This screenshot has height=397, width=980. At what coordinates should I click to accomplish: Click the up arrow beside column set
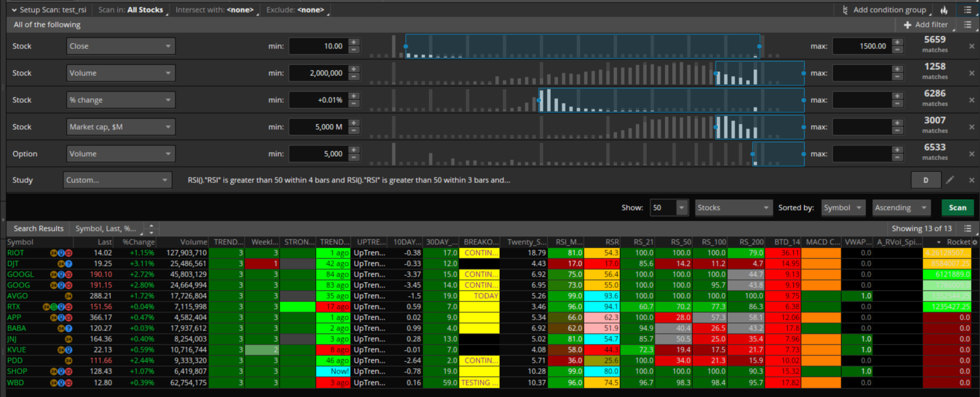tap(151, 225)
